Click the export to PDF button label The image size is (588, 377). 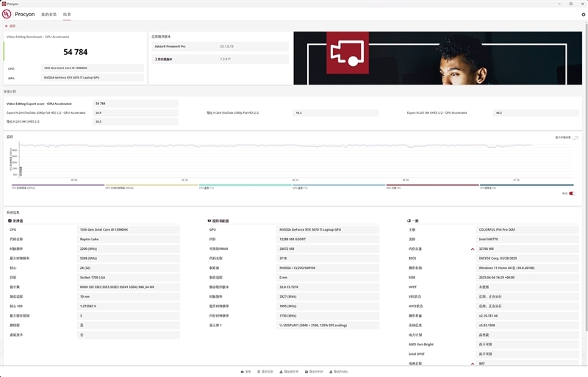pos(316,372)
